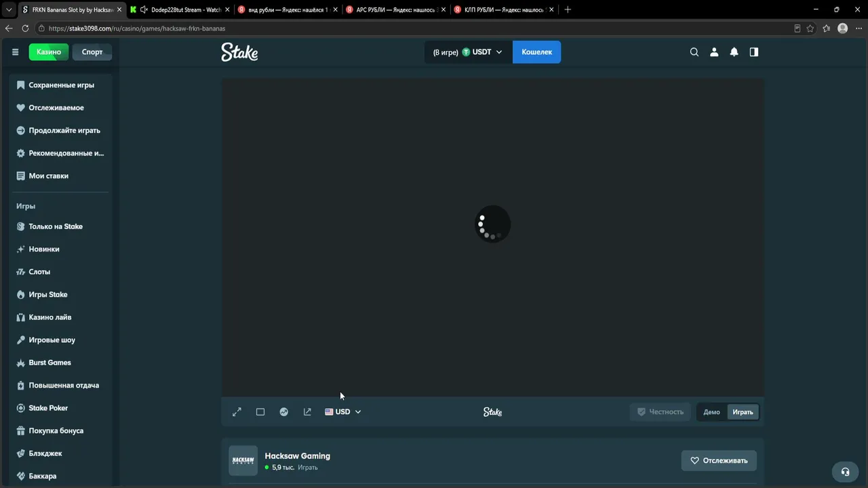Click the Мои ставки icon
Screen dimensions: 868x488
tap(20, 176)
